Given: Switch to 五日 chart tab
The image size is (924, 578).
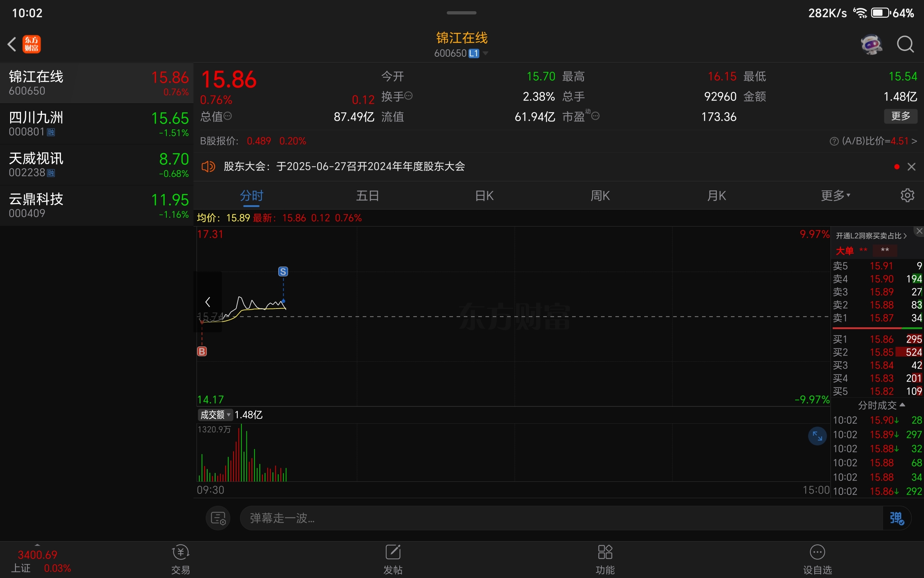Looking at the screenshot, I should coord(368,196).
